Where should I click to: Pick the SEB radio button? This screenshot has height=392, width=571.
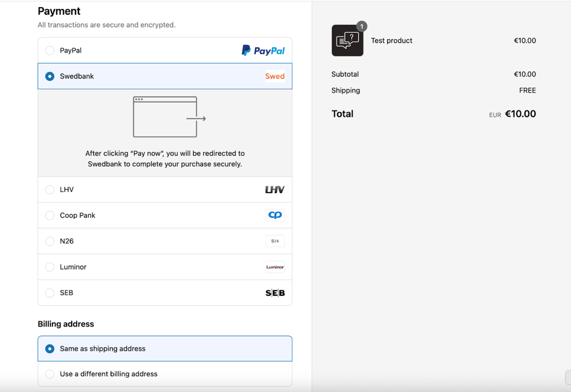click(x=50, y=293)
